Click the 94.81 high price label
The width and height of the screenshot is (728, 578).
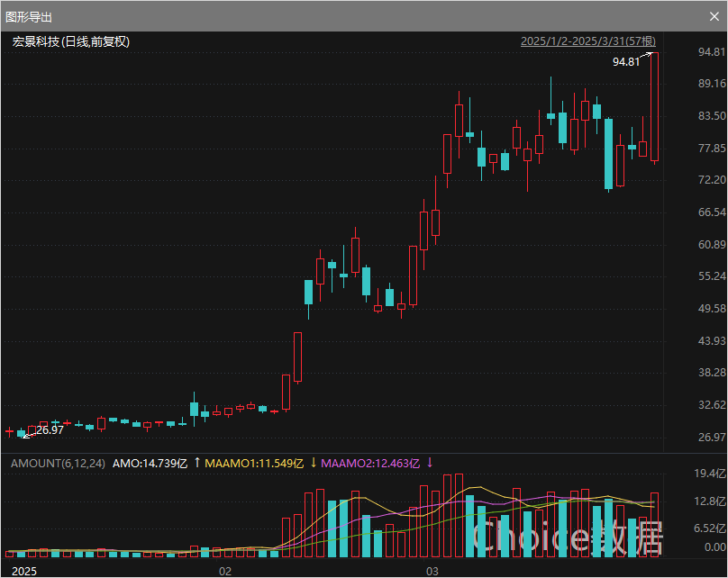pyautogui.click(x=626, y=62)
